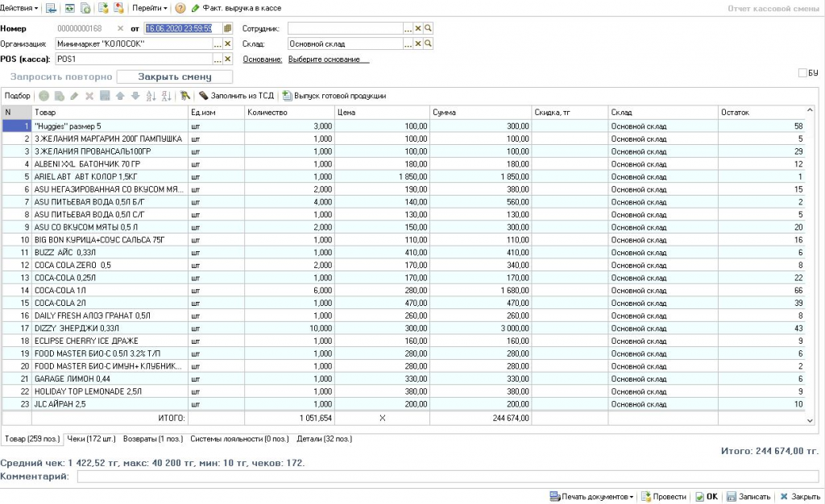This screenshot has width=825, height=504.
Task: Sort the table descending
Action: pos(166,96)
